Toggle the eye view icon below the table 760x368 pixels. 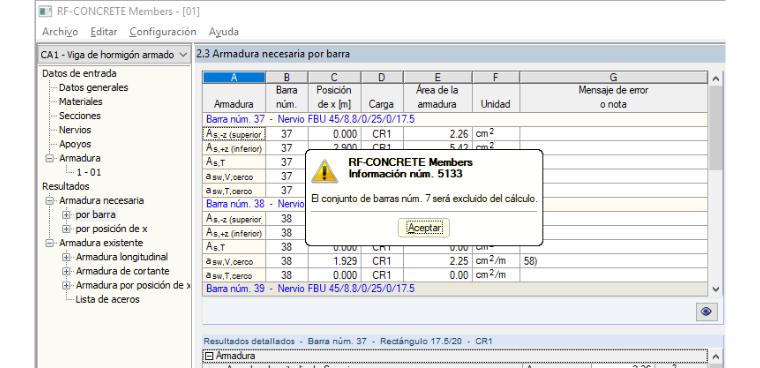[706, 312]
